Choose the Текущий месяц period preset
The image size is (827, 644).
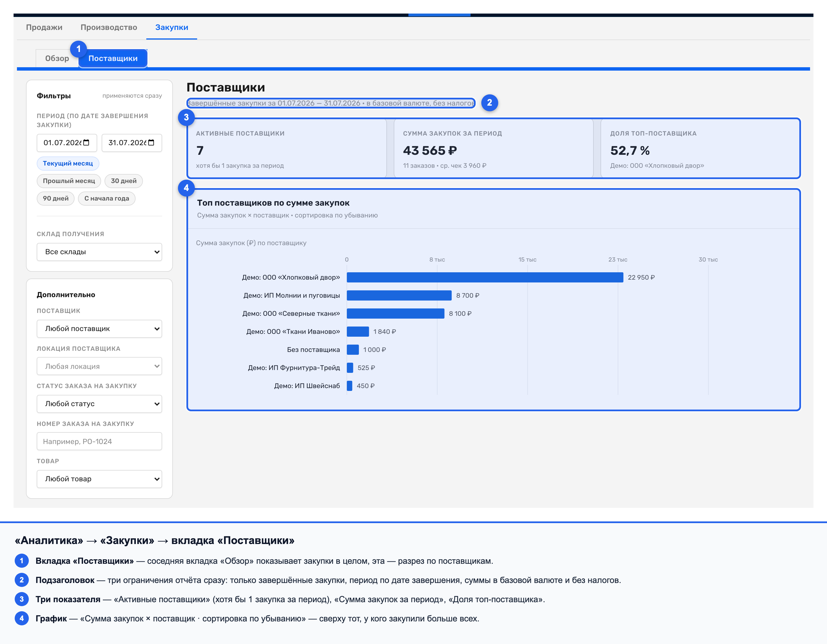[68, 163]
